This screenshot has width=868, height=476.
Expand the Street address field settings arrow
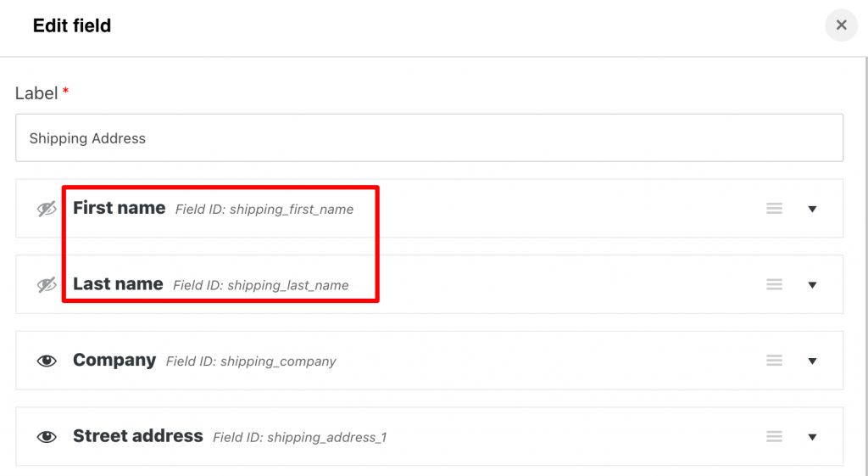812,437
